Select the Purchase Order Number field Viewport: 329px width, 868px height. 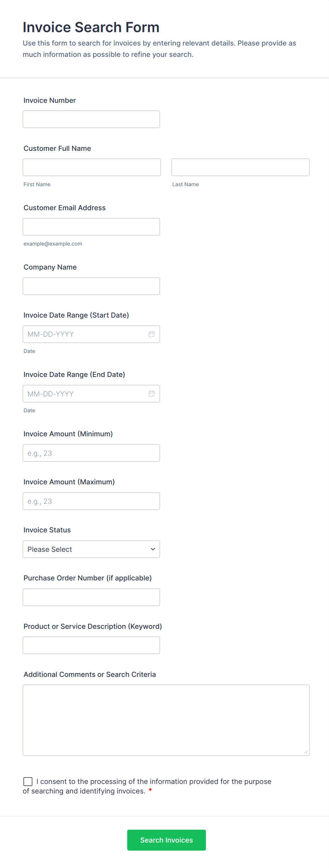click(91, 597)
